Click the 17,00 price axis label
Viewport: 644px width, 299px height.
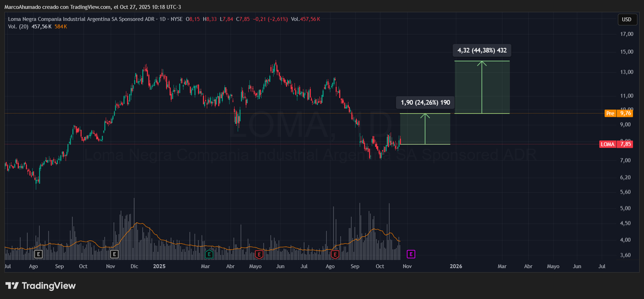pyautogui.click(x=626, y=34)
